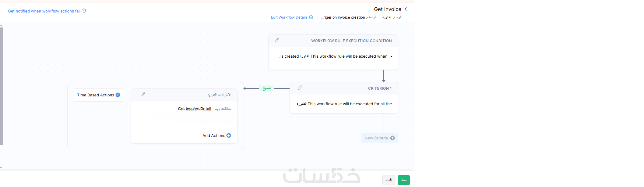Click the green true-branch label on the connector
Screen dimensions: 644x187
click(x=267, y=88)
